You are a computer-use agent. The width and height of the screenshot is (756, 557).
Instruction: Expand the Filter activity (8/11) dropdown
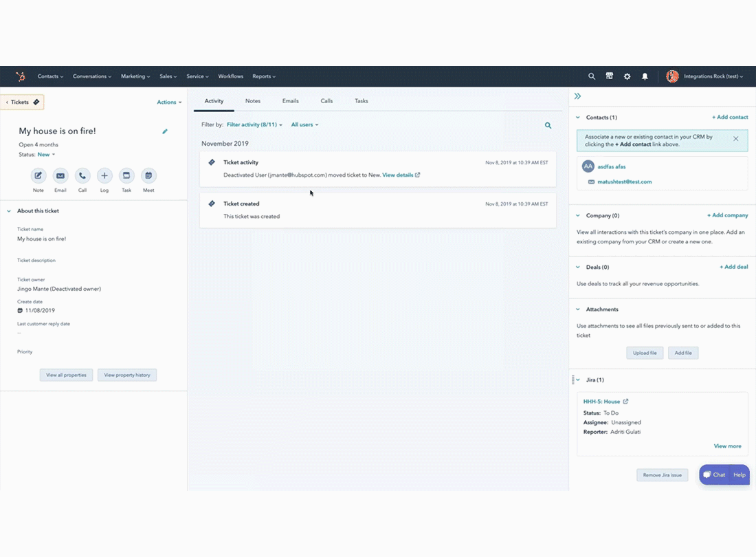(x=254, y=124)
